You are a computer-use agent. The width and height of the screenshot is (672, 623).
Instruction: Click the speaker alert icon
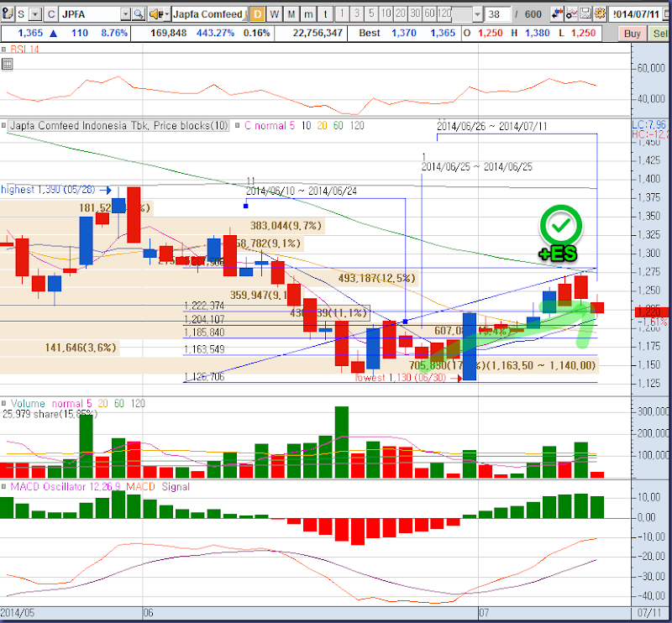tap(155, 14)
